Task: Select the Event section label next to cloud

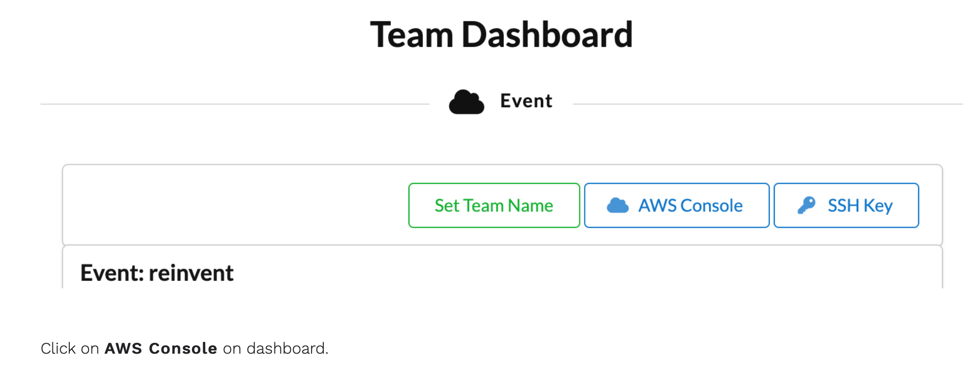Action: tap(526, 101)
